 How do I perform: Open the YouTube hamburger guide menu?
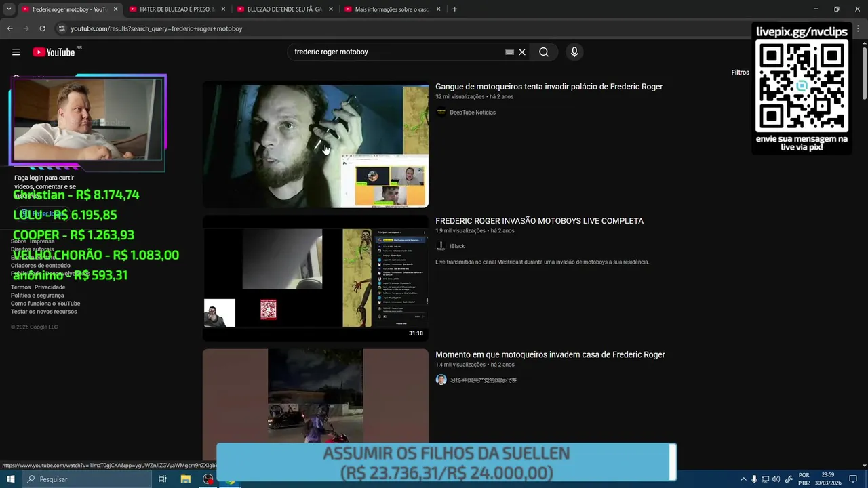[x=16, y=52]
